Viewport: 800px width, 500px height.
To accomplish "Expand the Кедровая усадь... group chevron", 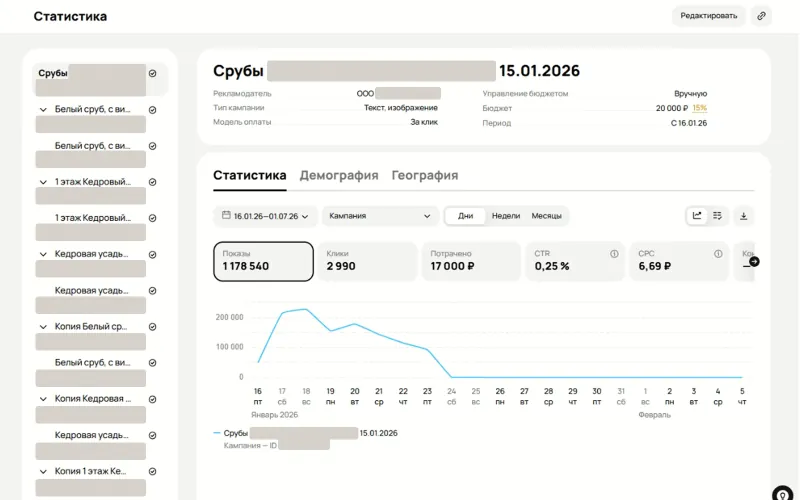I will coord(43,255).
